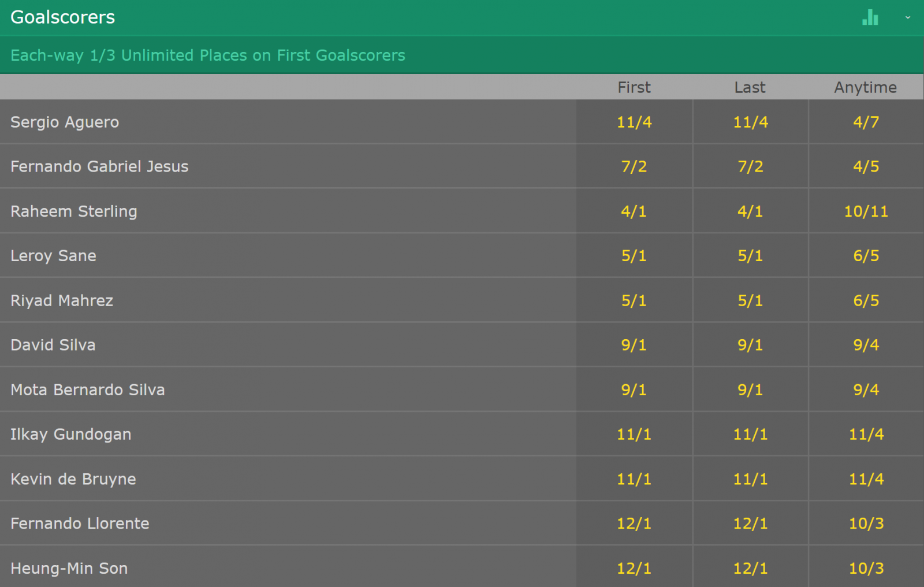The width and height of the screenshot is (924, 587).
Task: Select Fernando Gabriel Jesus Last goalscorer 7/2
Action: (750, 166)
